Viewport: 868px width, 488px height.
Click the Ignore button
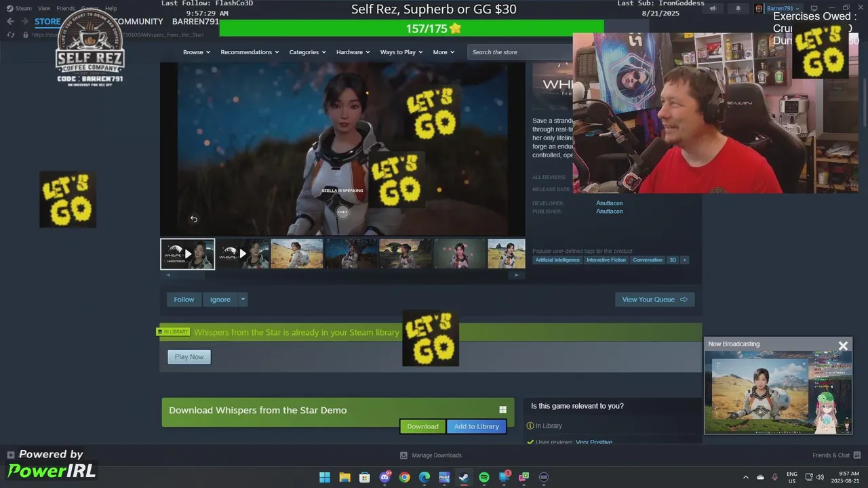click(x=220, y=300)
